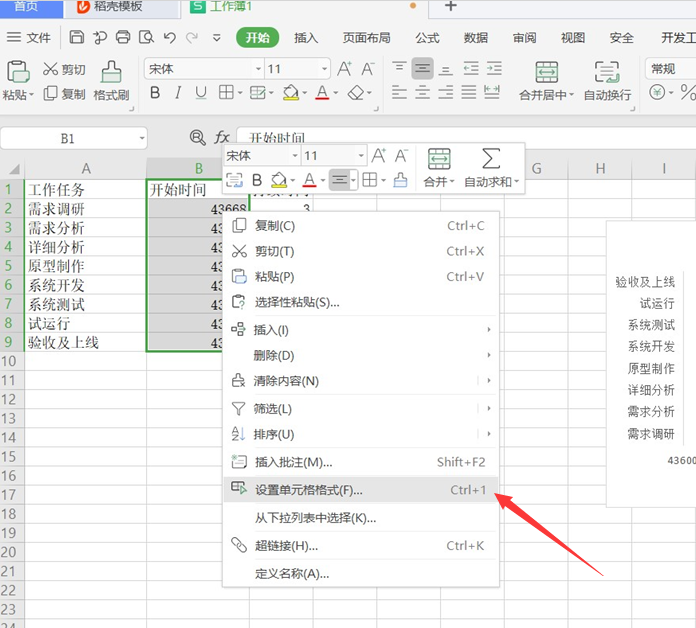Click Cut (剪切) in the ribbon

tap(64, 69)
